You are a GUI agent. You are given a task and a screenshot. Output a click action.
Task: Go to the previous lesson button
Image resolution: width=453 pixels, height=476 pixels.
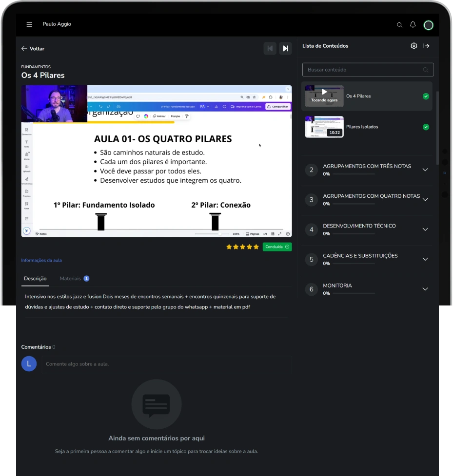point(270,49)
